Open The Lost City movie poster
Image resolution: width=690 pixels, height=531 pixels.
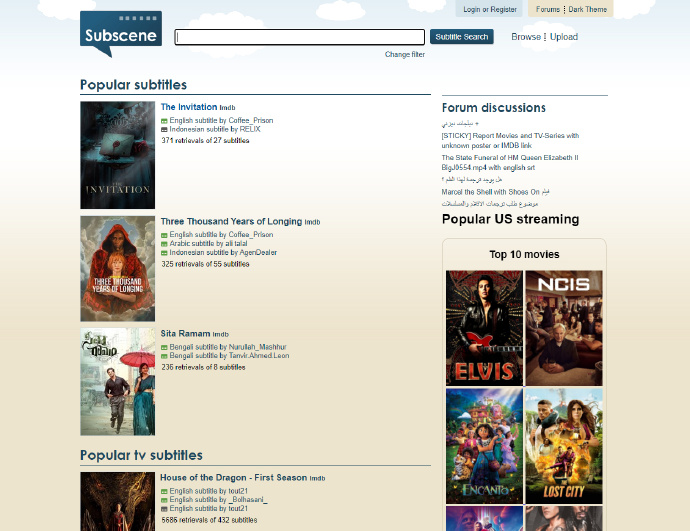coord(564,446)
